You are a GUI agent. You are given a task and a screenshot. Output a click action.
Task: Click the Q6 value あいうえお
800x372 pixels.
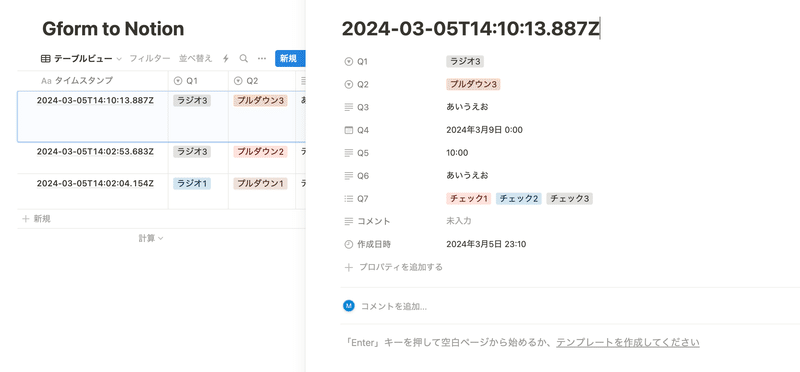(467, 176)
